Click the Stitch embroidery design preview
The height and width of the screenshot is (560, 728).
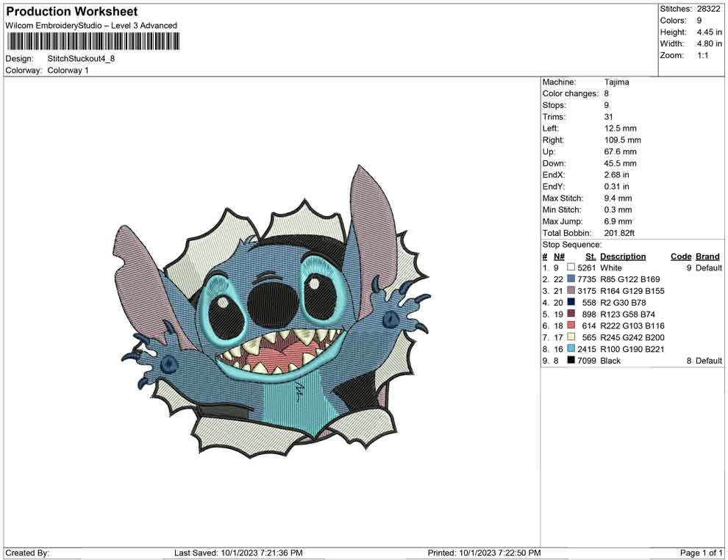272,312
